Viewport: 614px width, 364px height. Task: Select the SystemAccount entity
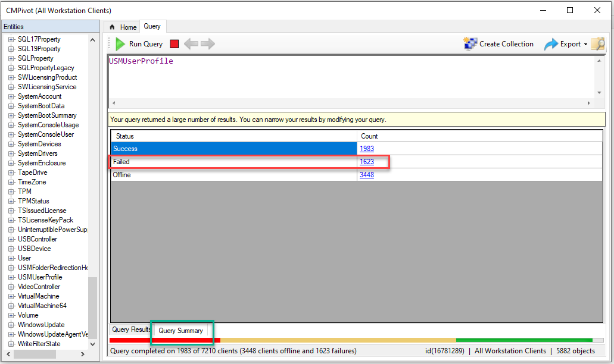39,96
